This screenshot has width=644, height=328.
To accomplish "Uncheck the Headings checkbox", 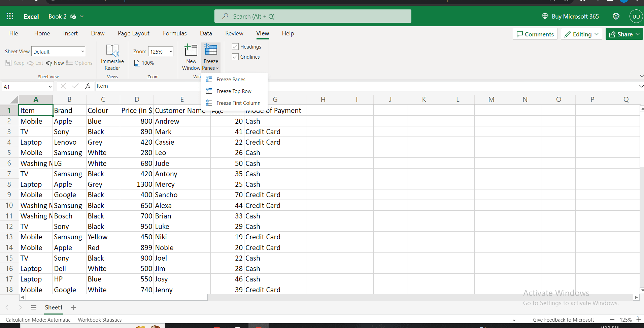I will (x=235, y=47).
